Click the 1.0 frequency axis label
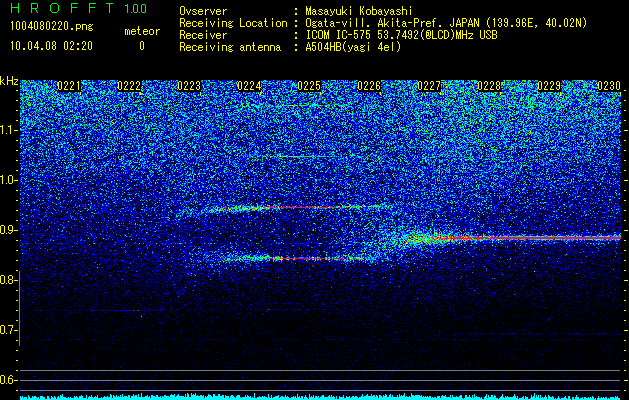 click(x=8, y=180)
